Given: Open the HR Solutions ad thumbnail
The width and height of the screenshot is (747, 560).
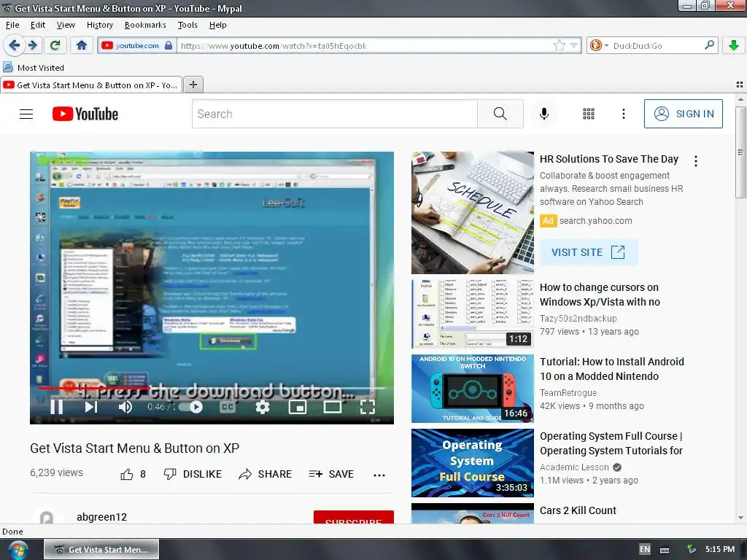Looking at the screenshot, I should click(473, 213).
